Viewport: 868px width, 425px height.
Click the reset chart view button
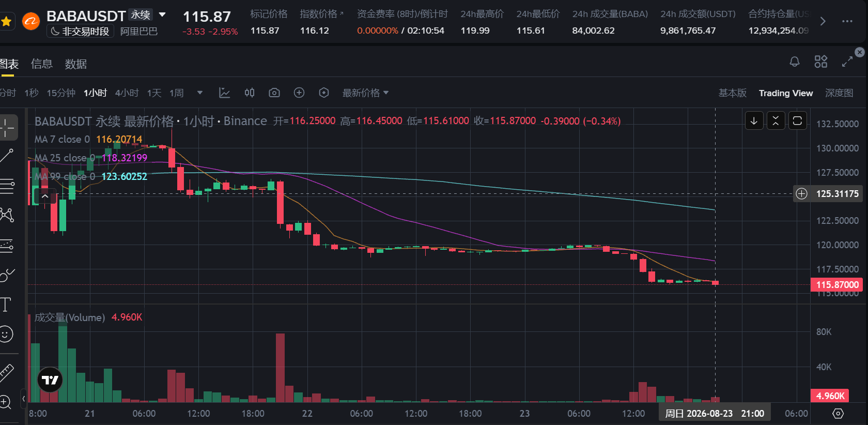coord(797,120)
